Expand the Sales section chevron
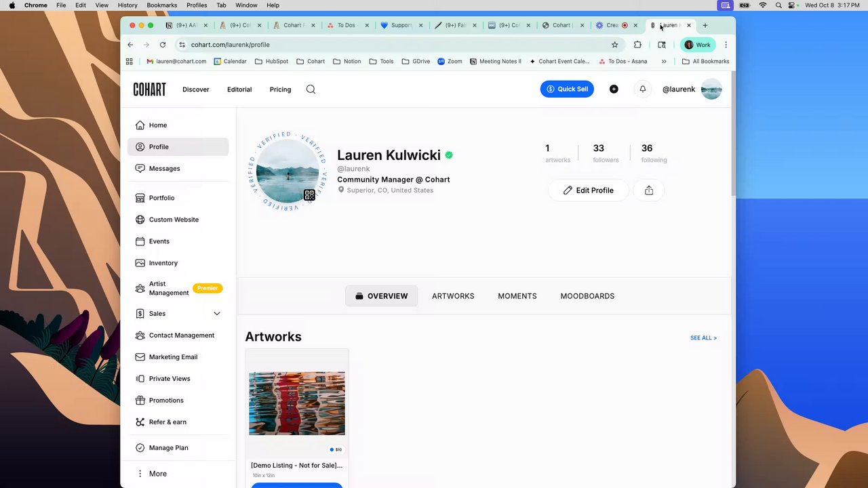The height and width of the screenshot is (488, 868). pyautogui.click(x=217, y=314)
